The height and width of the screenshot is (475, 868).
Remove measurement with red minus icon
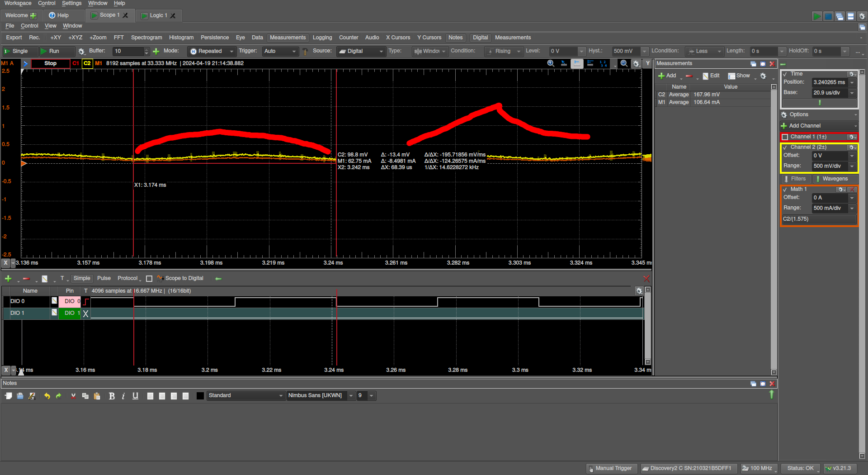(689, 76)
